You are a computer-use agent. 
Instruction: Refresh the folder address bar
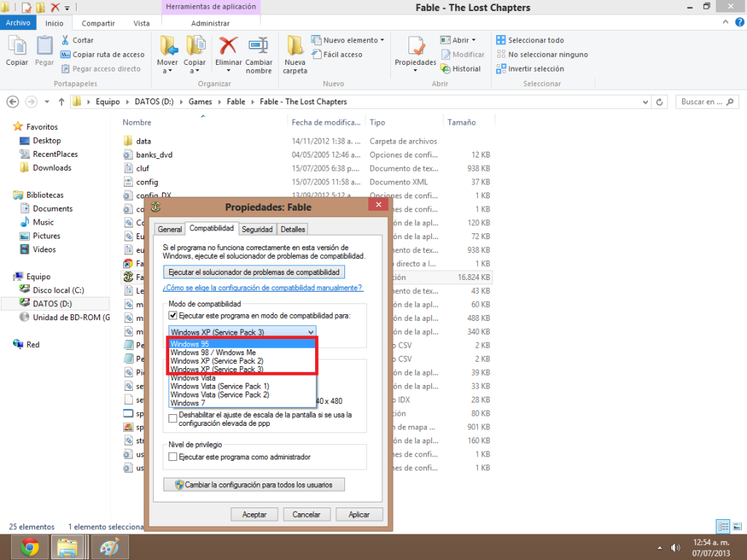pos(659,101)
